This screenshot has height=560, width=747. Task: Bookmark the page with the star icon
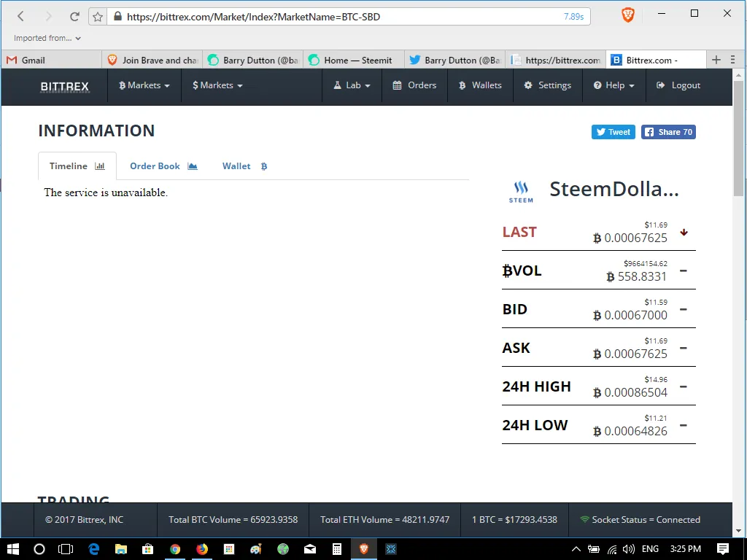coord(98,17)
